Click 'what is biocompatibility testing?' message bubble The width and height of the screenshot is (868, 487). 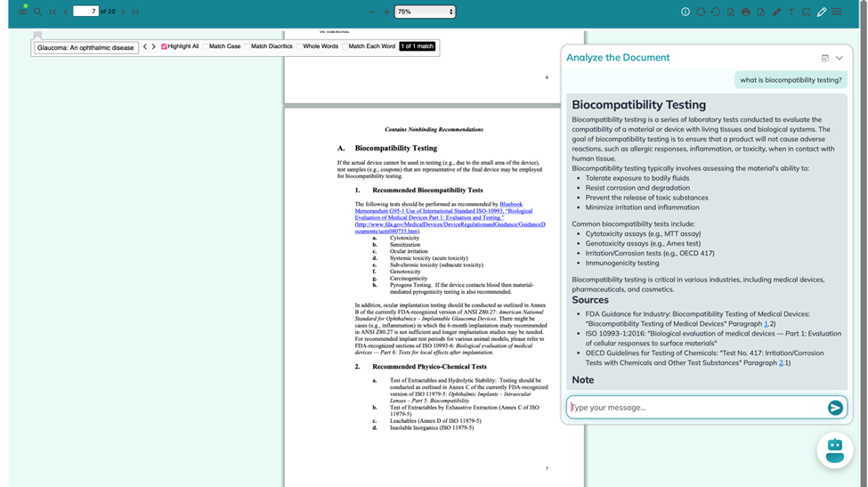[791, 80]
